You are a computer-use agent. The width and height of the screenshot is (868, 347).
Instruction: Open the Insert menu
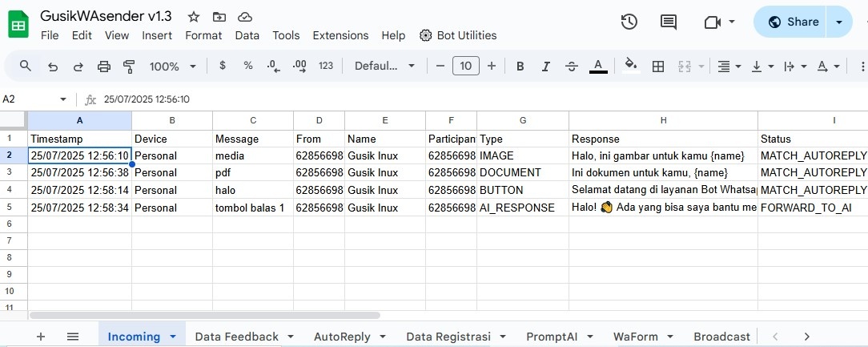[157, 35]
